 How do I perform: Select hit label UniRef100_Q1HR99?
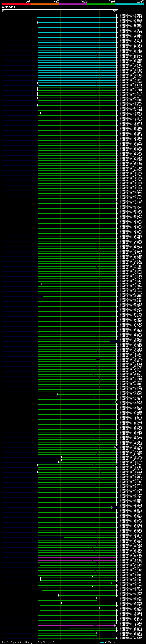click(131, 299)
